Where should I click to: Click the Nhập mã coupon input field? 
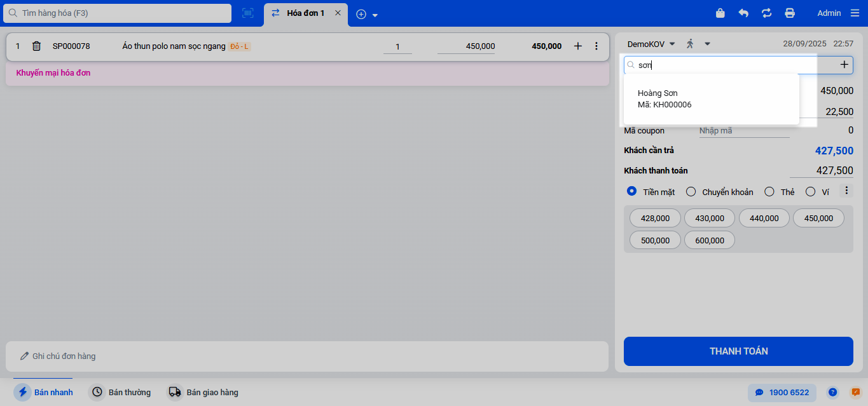[x=744, y=131]
